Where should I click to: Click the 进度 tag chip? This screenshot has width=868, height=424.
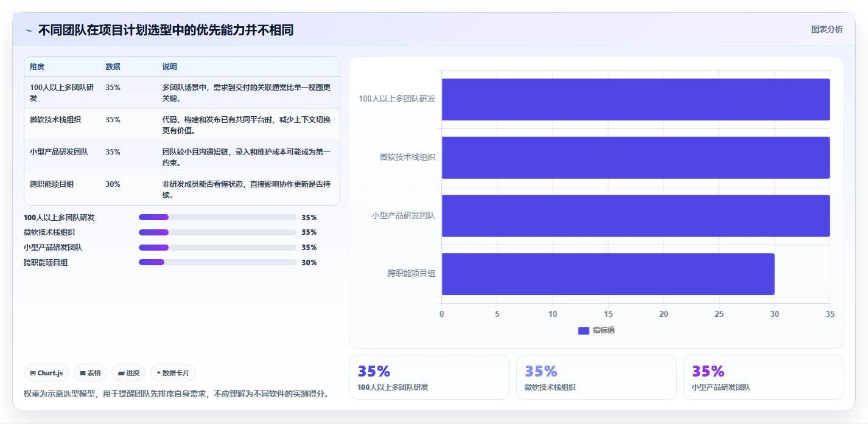coord(128,373)
